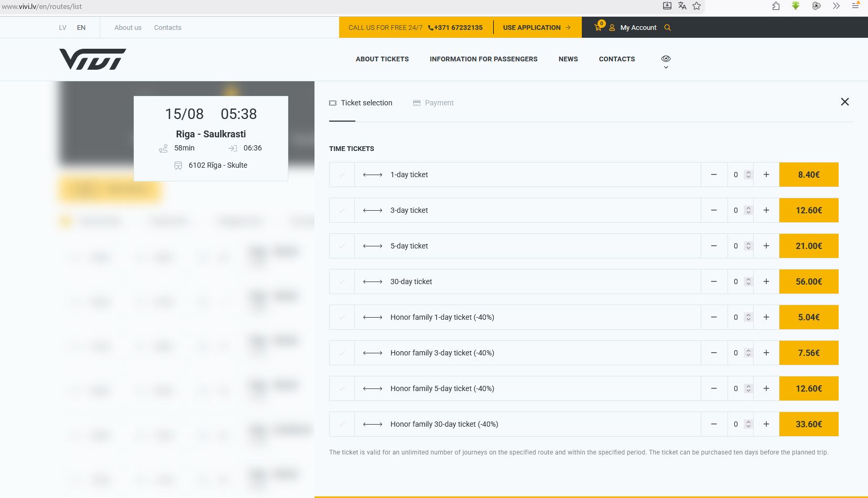Call phone number +371 67232135
The width and height of the screenshot is (868, 498).
click(455, 28)
